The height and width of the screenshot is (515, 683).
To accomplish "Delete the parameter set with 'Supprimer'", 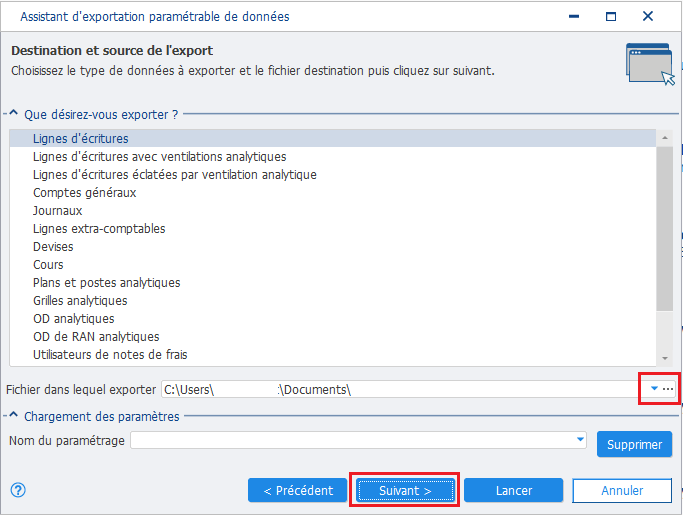I will 634,444.
